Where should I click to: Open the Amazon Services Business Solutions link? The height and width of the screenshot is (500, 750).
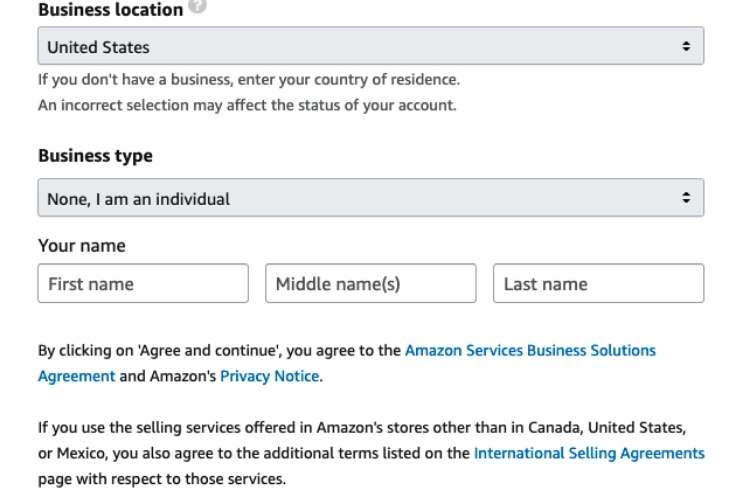[x=530, y=350]
